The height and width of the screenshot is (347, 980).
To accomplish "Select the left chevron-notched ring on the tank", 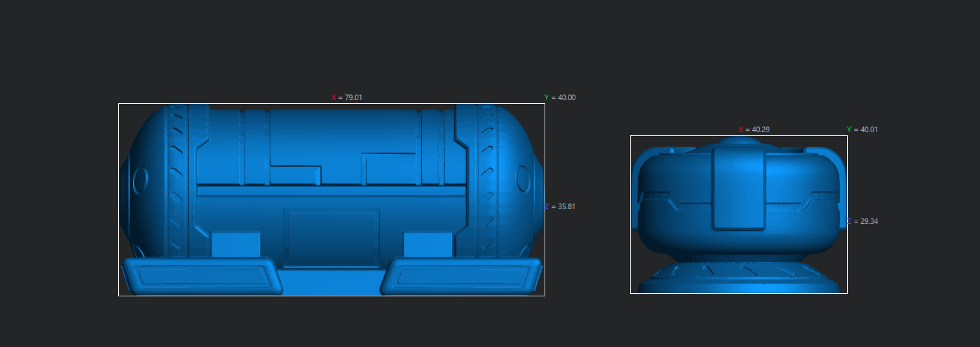I will 176,180.
